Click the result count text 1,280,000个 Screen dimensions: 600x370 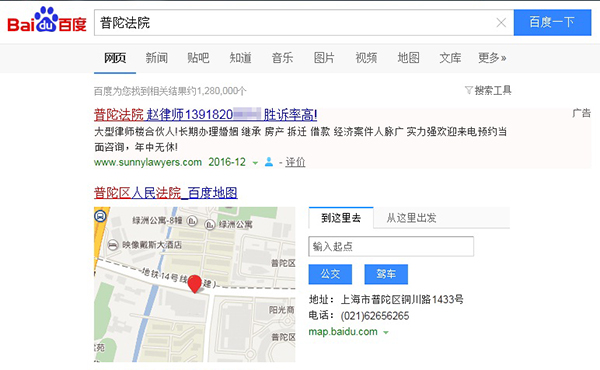tap(222, 91)
